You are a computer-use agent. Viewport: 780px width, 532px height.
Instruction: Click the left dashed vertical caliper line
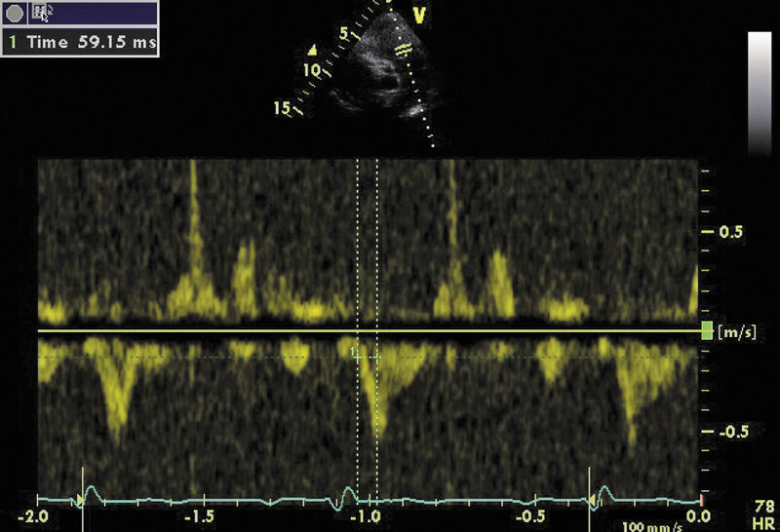357,328
